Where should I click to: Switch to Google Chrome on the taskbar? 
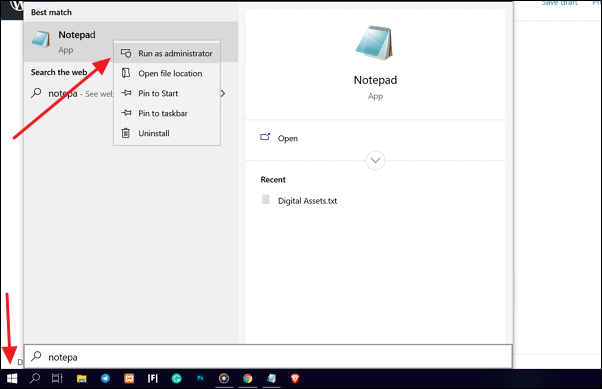click(248, 379)
